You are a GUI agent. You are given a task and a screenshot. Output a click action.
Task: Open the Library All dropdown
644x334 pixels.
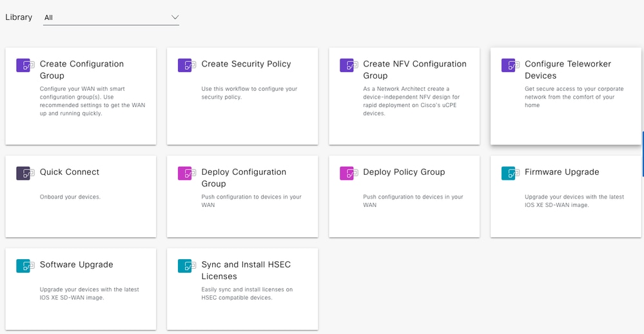coord(111,17)
